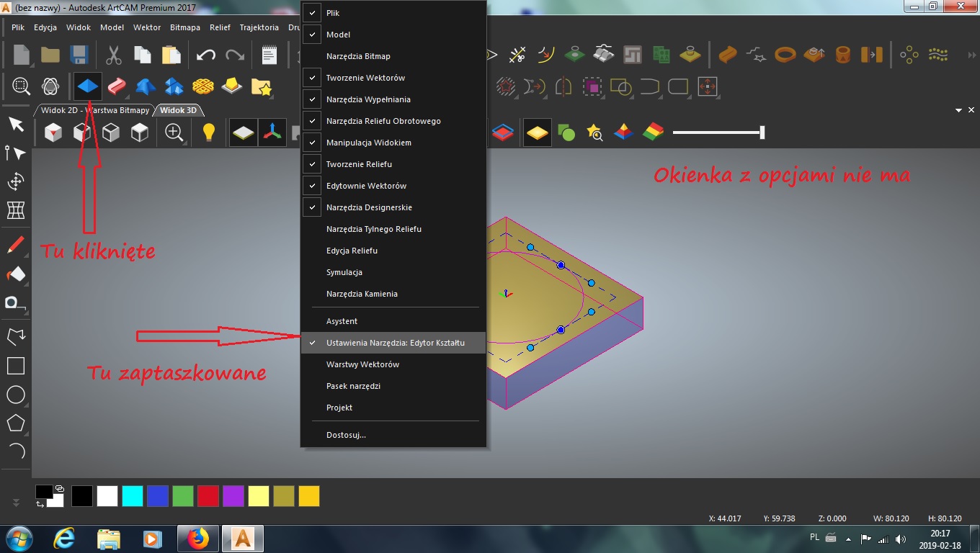Viewport: 980px width, 553px height.
Task: Show the Symulacja toolbar
Action: tap(393, 272)
